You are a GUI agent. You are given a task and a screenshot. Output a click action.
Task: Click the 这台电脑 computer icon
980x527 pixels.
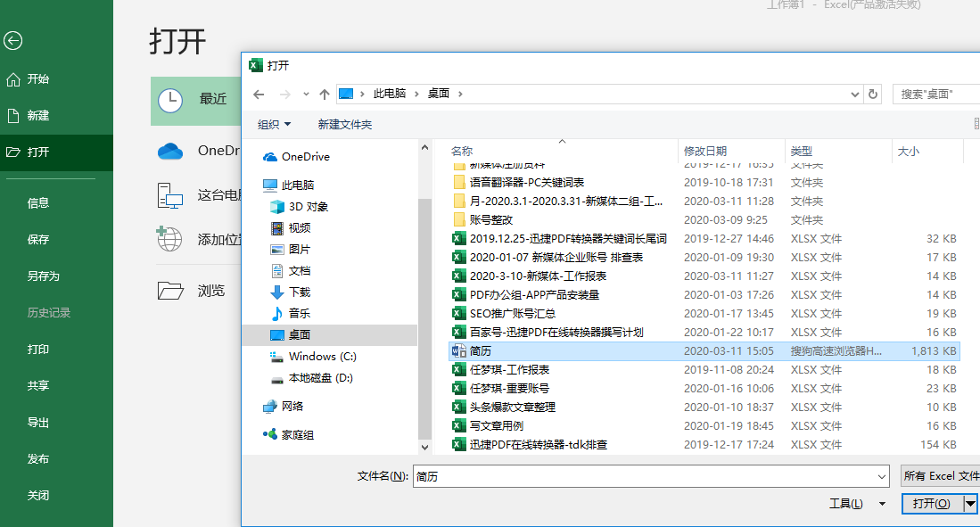pyautogui.click(x=170, y=195)
